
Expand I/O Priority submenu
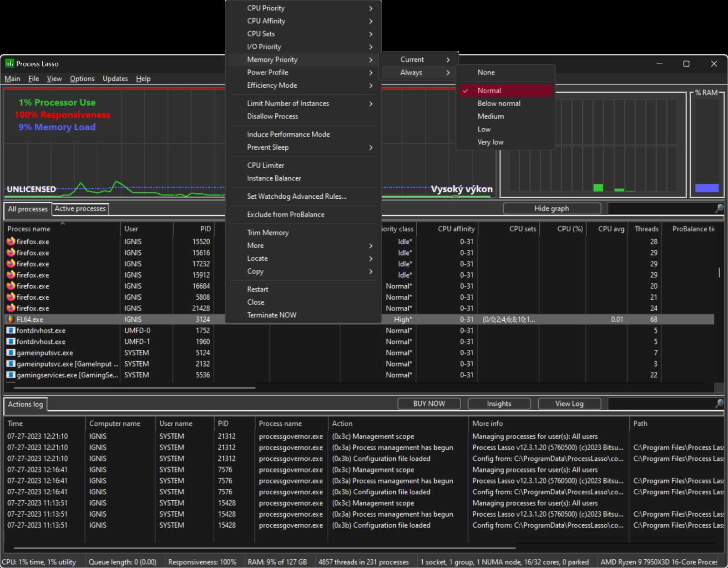coord(303,47)
